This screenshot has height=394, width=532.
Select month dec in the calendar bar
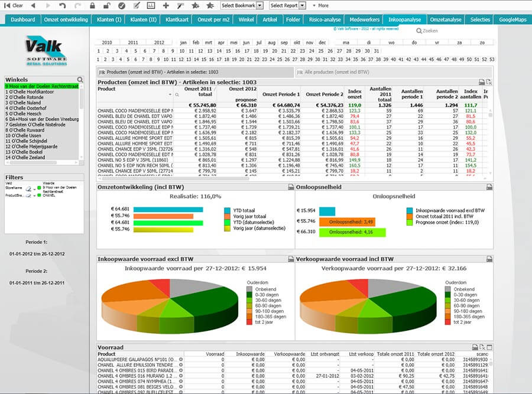pos(322,43)
